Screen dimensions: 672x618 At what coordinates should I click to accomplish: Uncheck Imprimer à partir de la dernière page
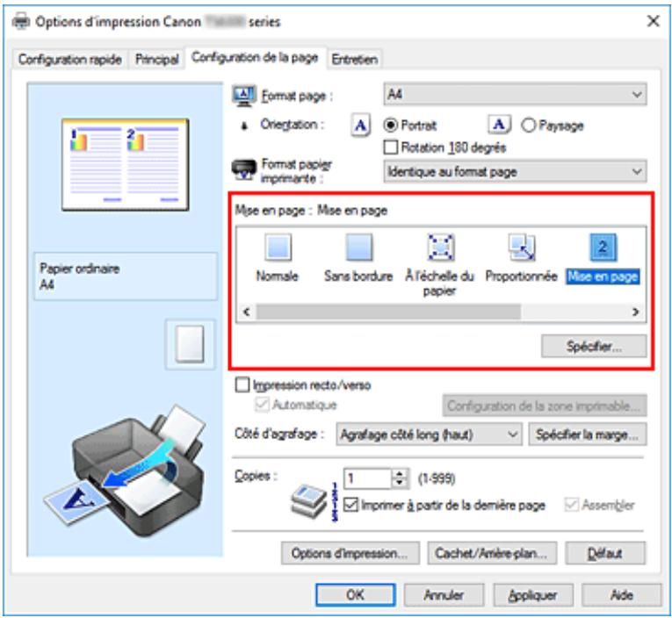350,505
